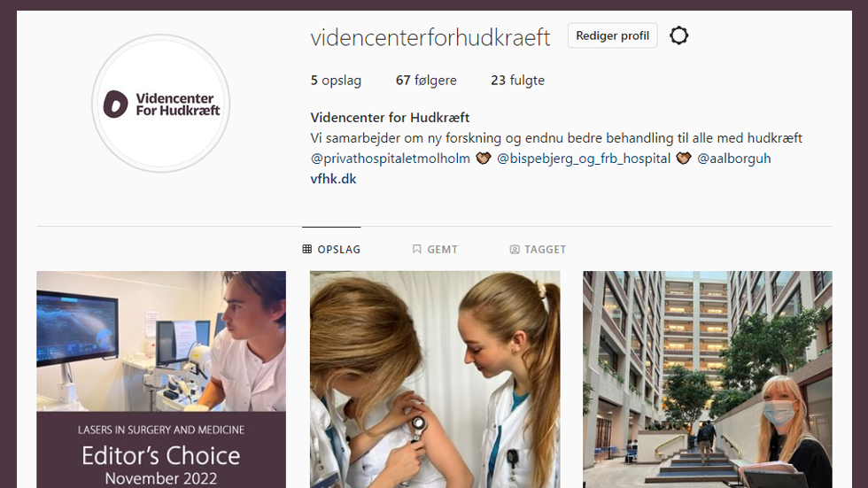The image size is (868, 488).
Task: Click the Videncenter For Hudkræft profile picture
Action: [x=160, y=104]
